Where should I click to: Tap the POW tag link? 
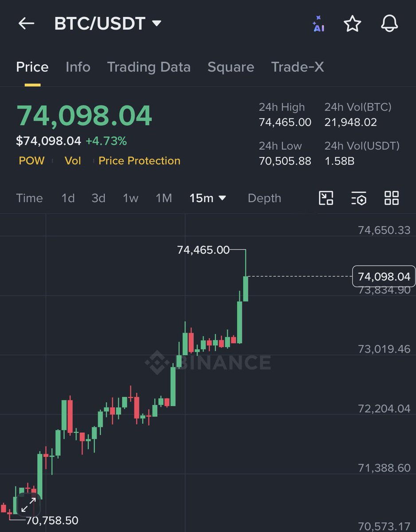pyautogui.click(x=31, y=160)
